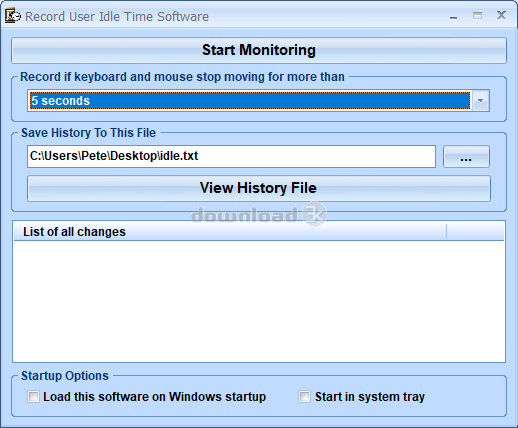This screenshot has height=428, width=518.
Task: Click the "Startup Options" group label
Action: tap(65, 376)
